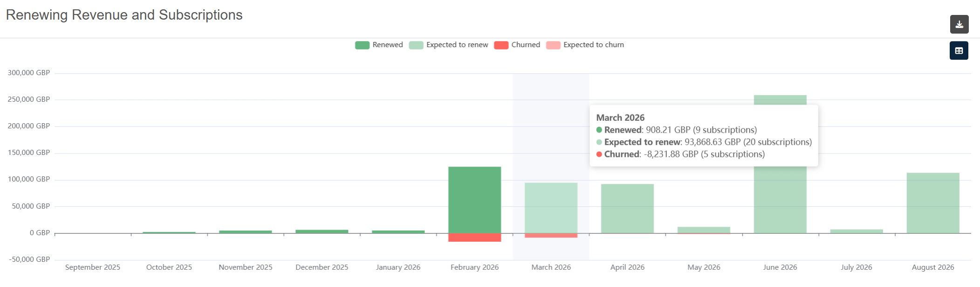
Task: Toggle the Churned legend entry
Action: point(517,45)
